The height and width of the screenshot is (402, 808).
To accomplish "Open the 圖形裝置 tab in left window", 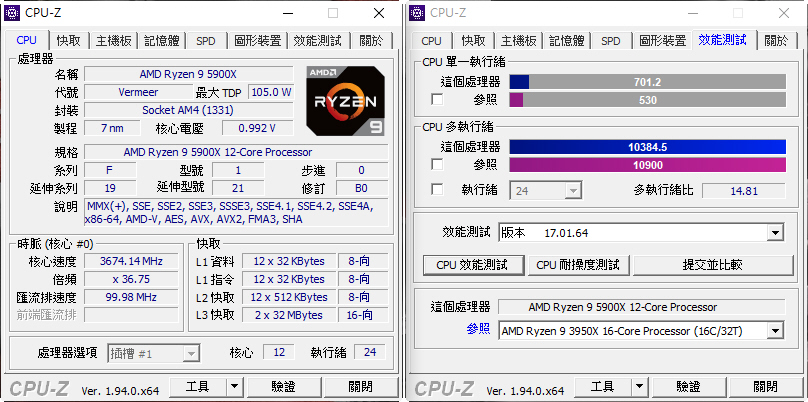I will click(258, 41).
